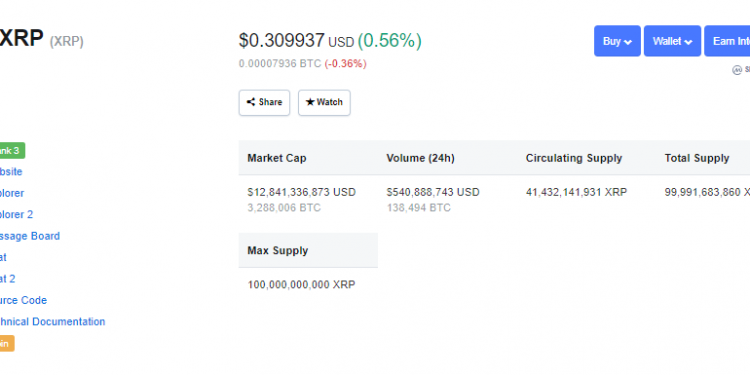Click the XRP coin name heading
Viewport: 750px width, 375px height.
[x=22, y=38]
